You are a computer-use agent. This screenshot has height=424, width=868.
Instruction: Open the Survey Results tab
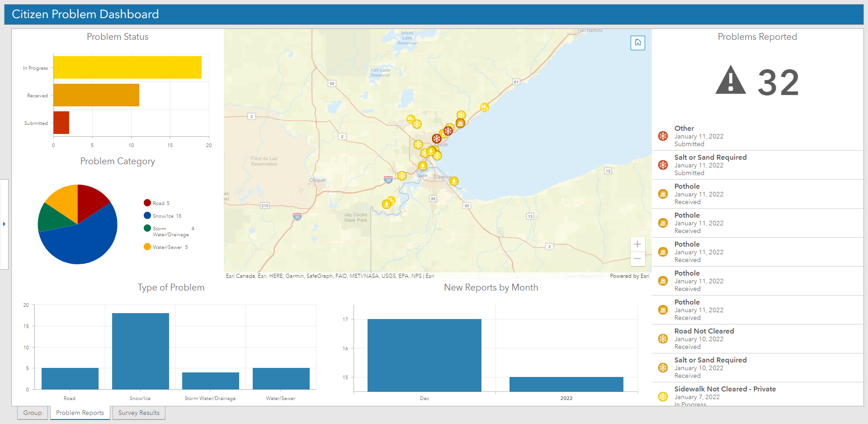click(x=139, y=413)
